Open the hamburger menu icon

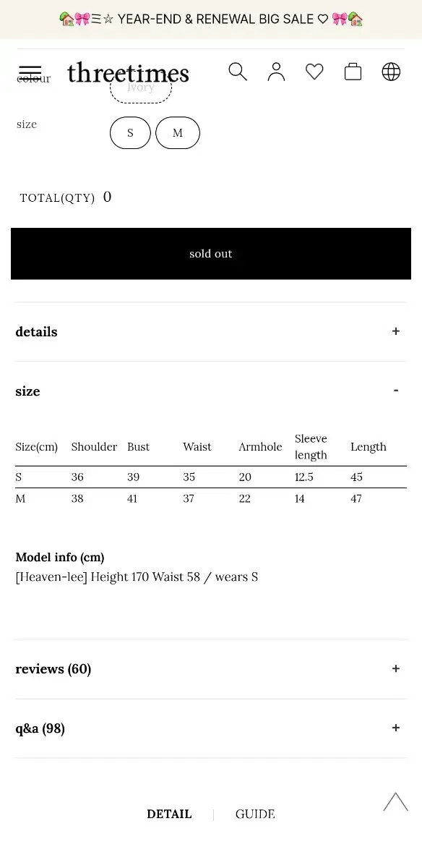(x=30, y=72)
